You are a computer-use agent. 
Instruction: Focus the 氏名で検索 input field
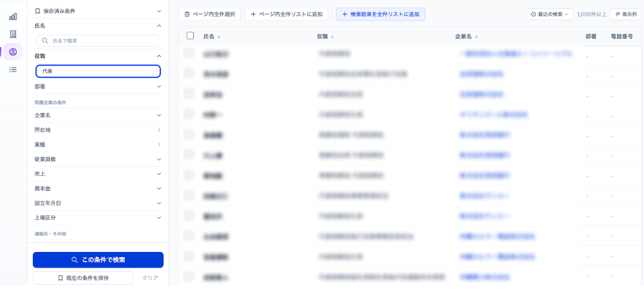coord(98,41)
